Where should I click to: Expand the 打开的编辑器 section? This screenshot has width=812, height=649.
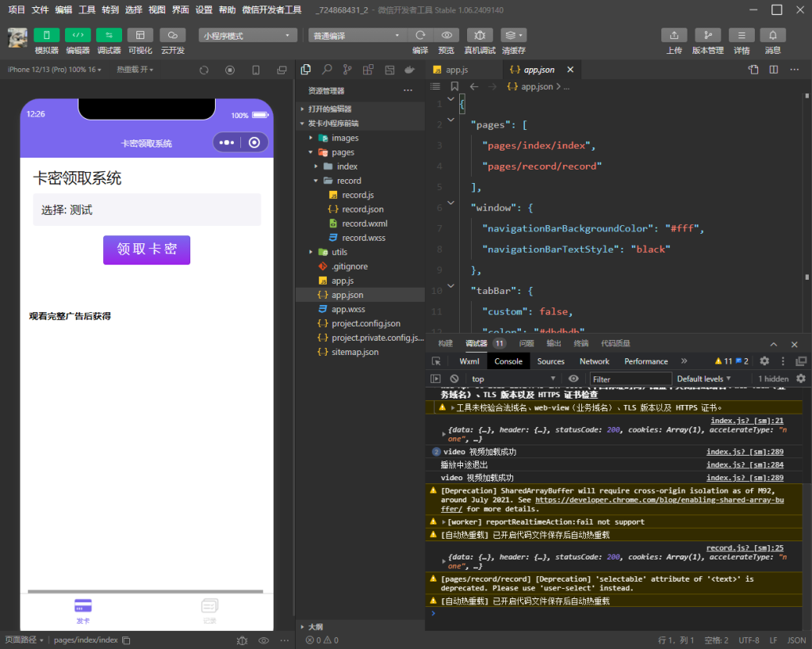(361, 109)
